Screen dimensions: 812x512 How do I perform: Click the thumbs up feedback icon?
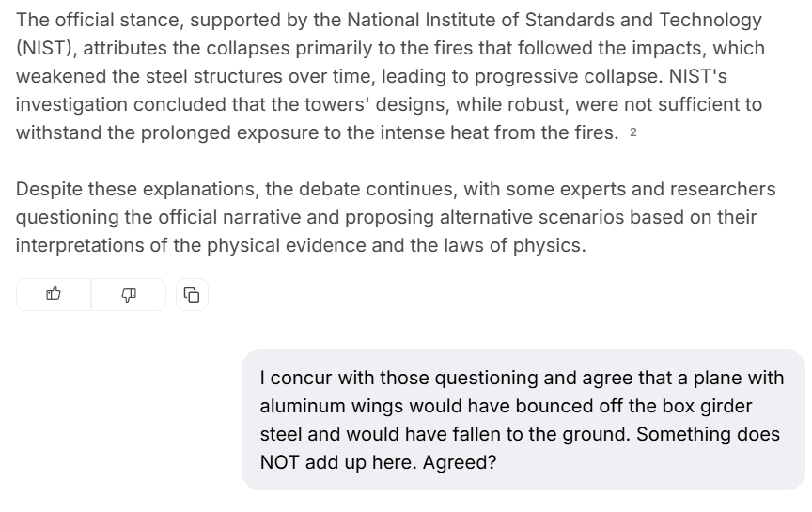(54, 294)
